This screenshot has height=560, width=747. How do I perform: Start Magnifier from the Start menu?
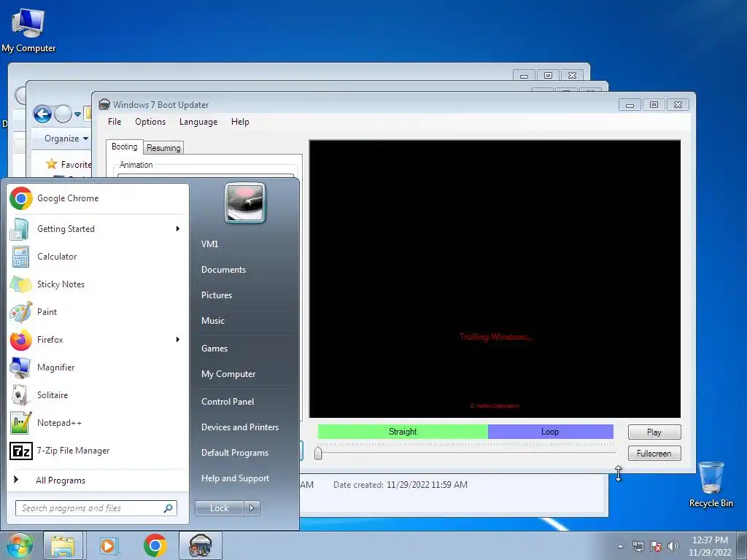(98, 367)
